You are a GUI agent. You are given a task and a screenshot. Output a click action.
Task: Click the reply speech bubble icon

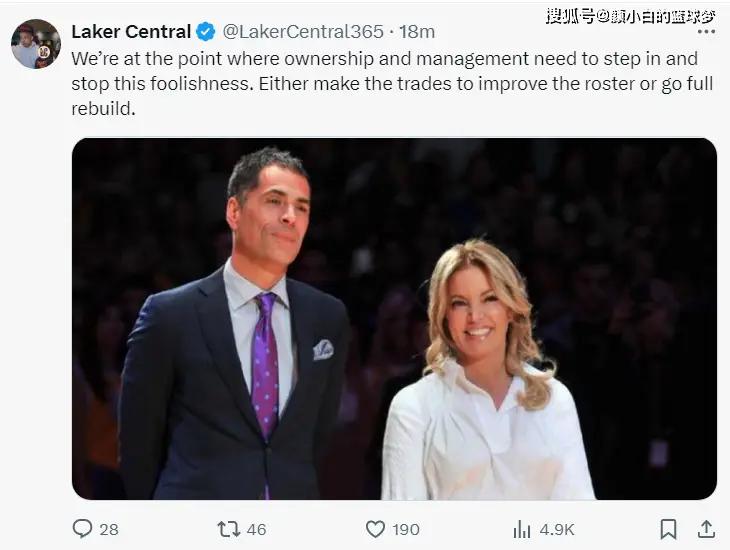[84, 528]
